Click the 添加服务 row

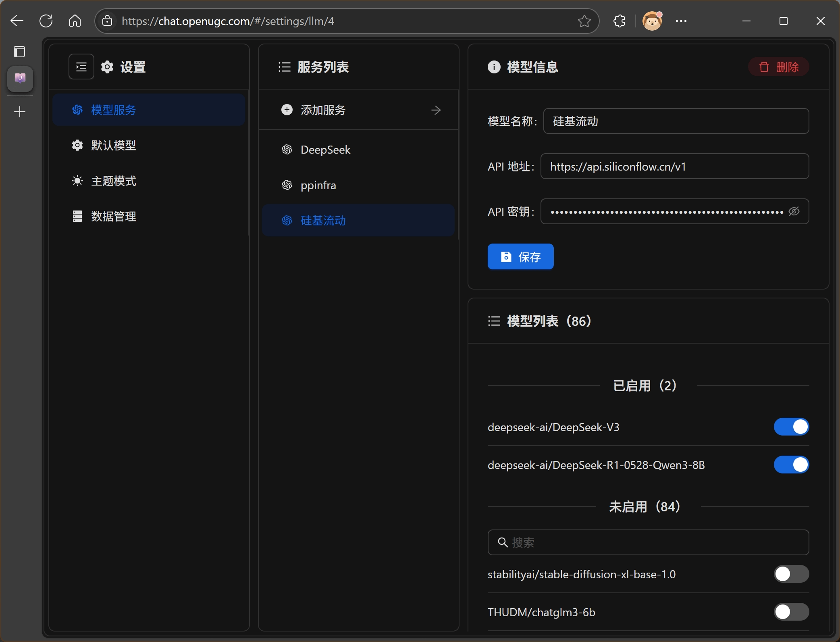click(x=358, y=110)
